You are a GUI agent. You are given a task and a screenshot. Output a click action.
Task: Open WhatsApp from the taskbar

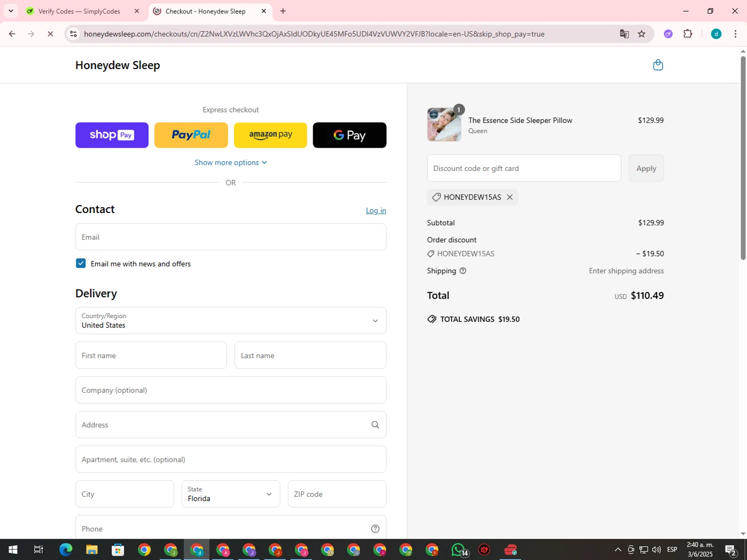click(459, 550)
